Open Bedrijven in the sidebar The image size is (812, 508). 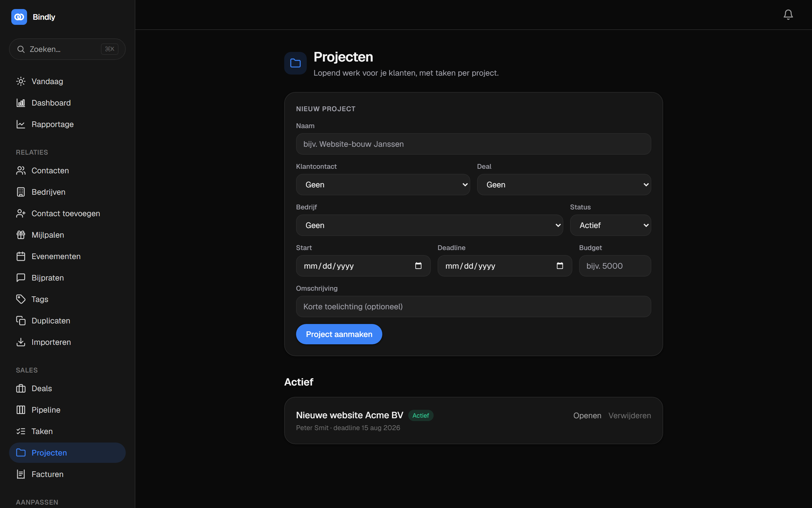(x=67, y=192)
